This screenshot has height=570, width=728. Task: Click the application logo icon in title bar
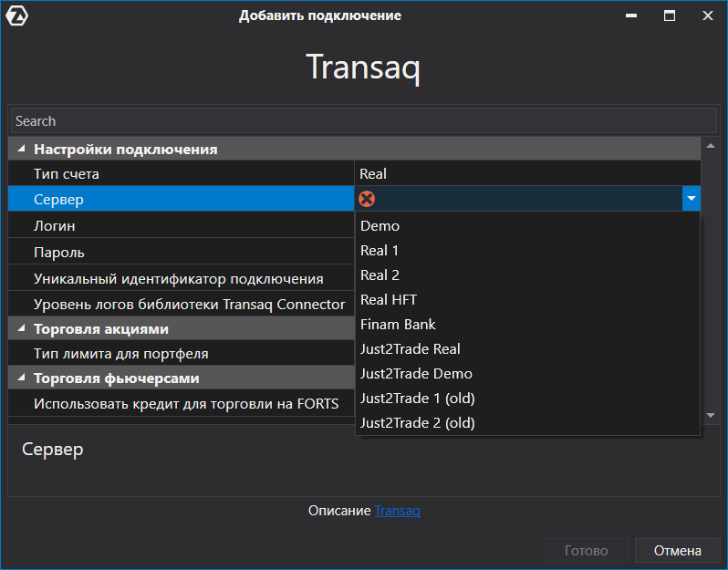[17, 16]
